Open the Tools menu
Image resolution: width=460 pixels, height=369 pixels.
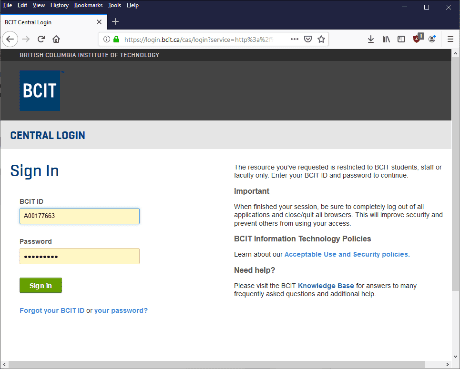(115, 5)
